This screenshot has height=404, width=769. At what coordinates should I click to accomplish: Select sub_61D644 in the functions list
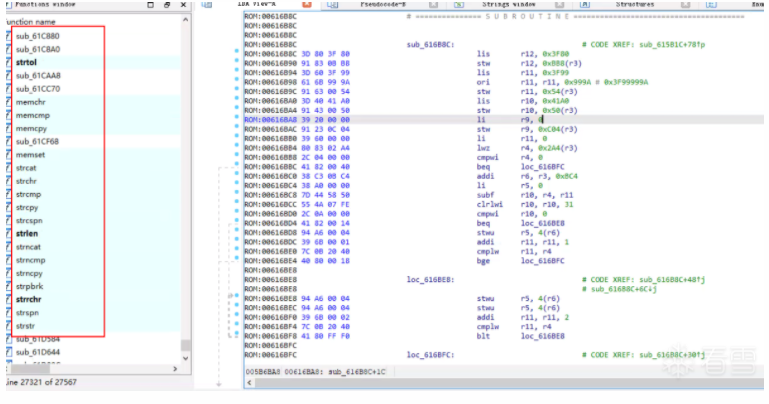pyautogui.click(x=38, y=352)
